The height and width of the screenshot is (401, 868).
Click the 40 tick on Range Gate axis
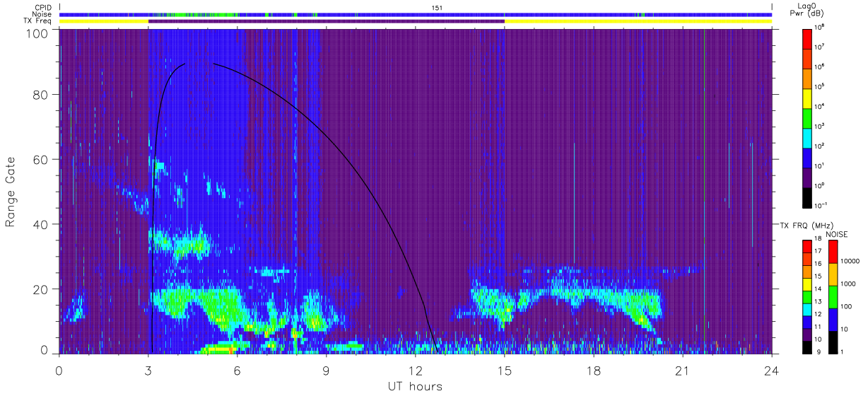tap(40, 224)
